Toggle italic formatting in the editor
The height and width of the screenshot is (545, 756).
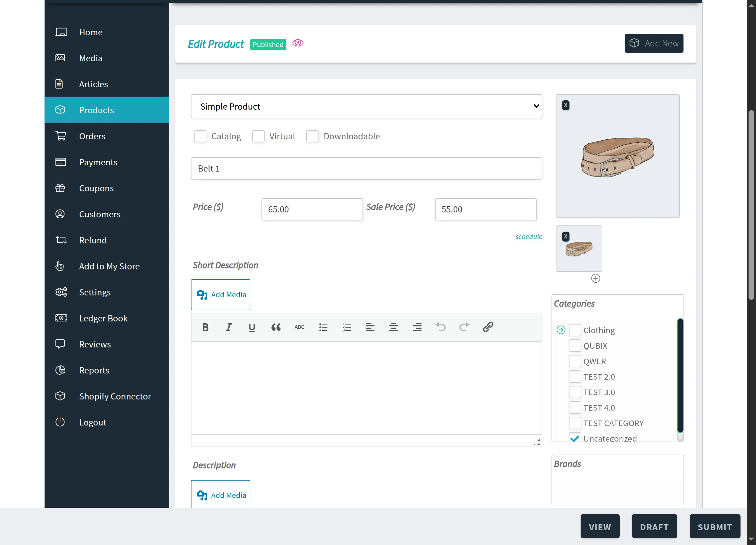point(229,327)
